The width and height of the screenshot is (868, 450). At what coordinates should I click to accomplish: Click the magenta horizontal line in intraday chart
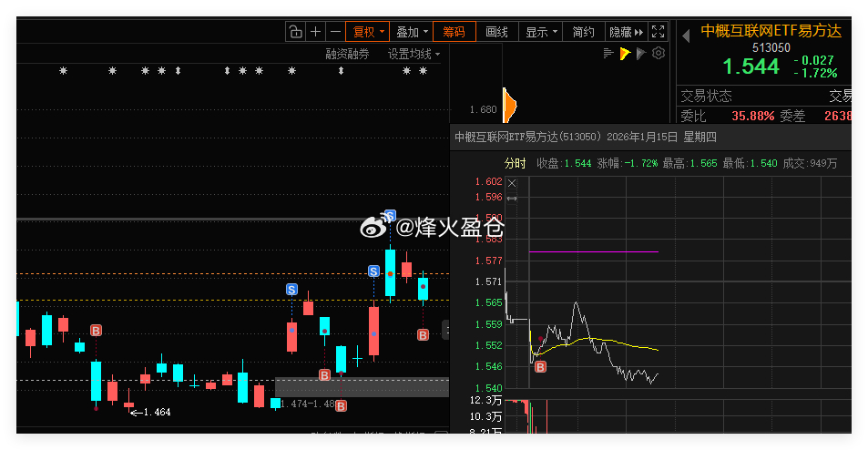594,251
